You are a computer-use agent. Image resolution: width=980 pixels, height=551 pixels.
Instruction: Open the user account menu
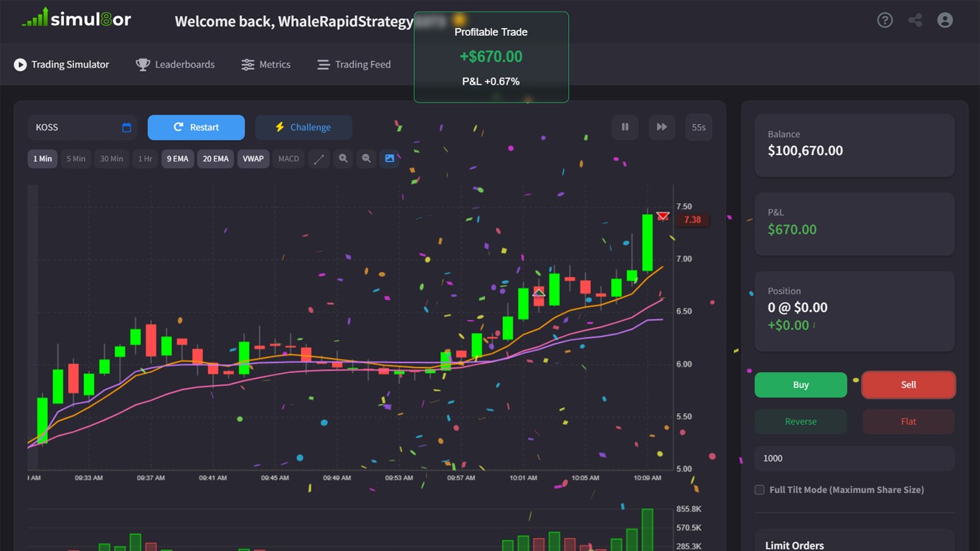[x=944, y=20]
